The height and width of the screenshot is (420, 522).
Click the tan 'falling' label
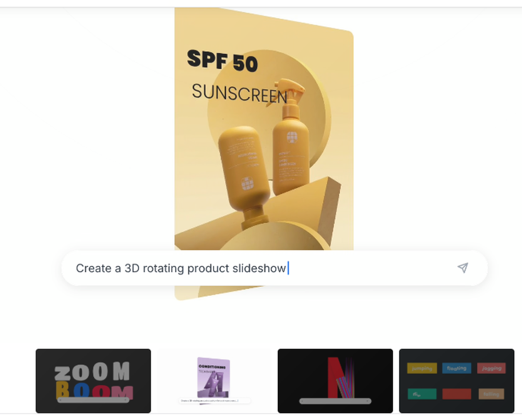pos(491,394)
